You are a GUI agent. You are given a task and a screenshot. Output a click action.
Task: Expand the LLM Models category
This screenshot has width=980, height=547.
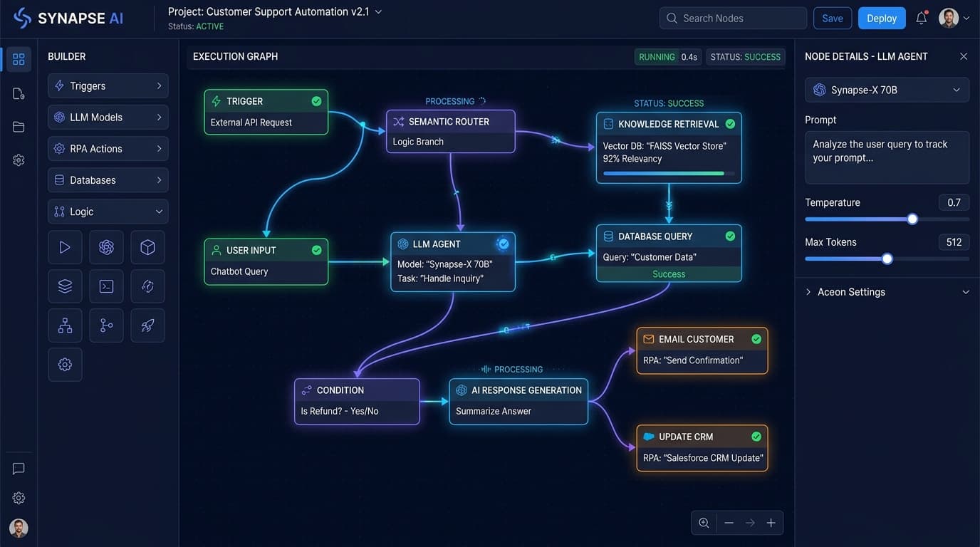click(108, 118)
